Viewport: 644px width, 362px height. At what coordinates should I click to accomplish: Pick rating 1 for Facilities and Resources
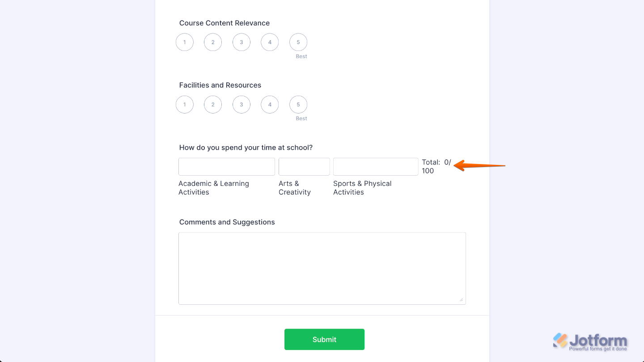point(185,104)
